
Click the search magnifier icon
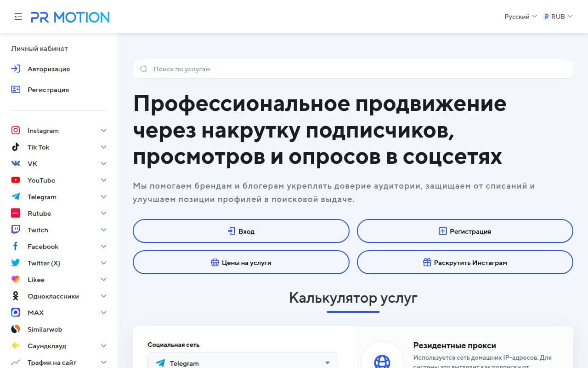pyautogui.click(x=144, y=69)
